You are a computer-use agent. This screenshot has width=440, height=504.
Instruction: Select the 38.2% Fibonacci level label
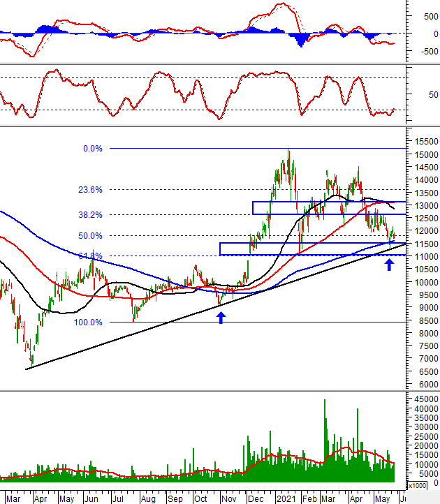tap(90, 215)
